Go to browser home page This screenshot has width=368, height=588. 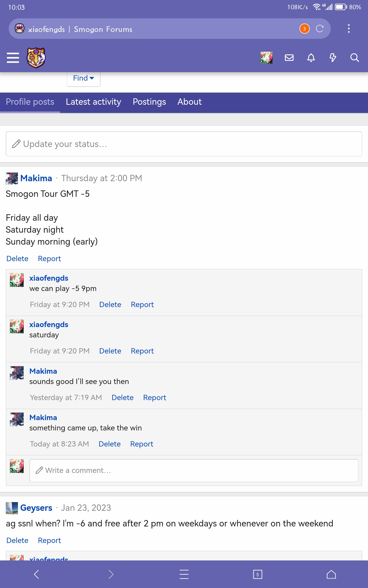click(x=331, y=574)
